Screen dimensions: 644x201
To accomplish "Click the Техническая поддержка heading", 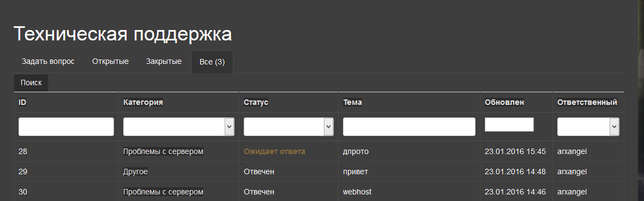I will click(123, 34).
